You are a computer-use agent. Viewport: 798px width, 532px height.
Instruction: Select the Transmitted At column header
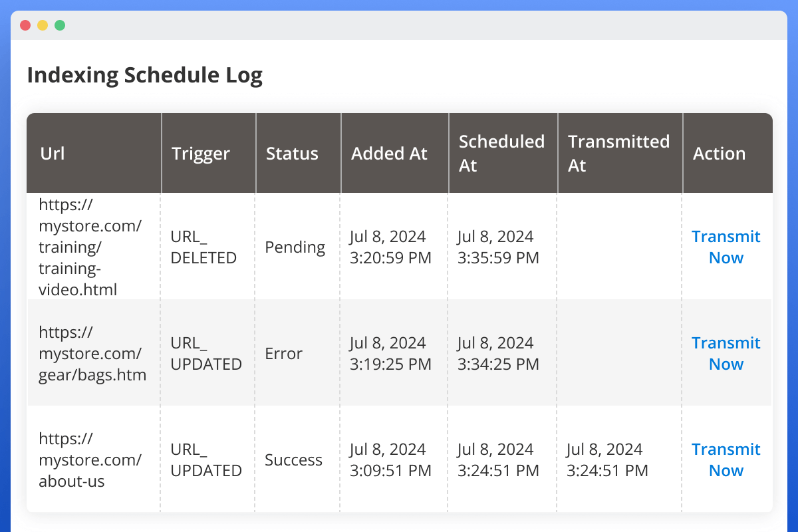pyautogui.click(x=619, y=153)
